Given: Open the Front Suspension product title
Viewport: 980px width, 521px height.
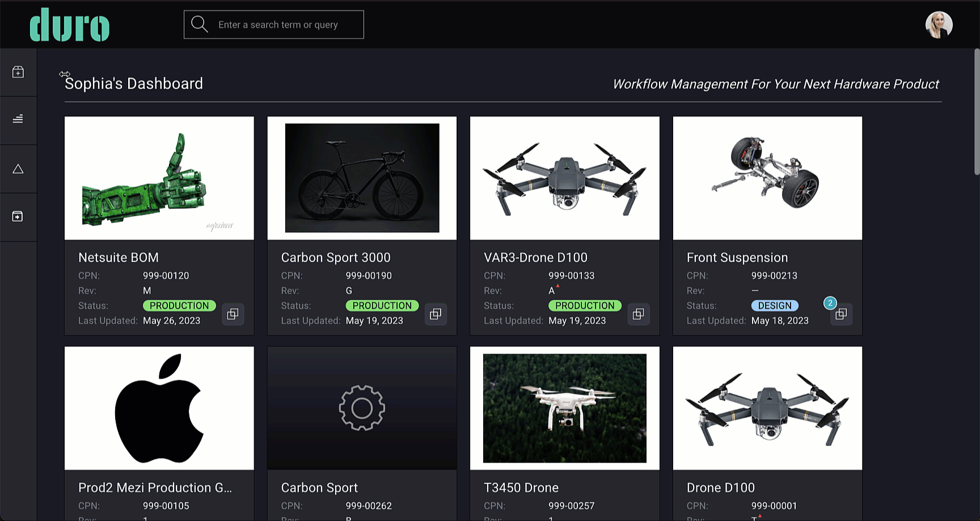Looking at the screenshot, I should 737,258.
